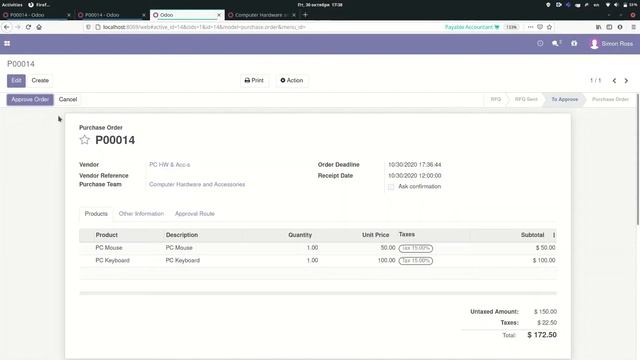Click the debug bug icon in navbar
Image resolution: width=640 pixels, height=360 pixels.
click(x=574, y=43)
